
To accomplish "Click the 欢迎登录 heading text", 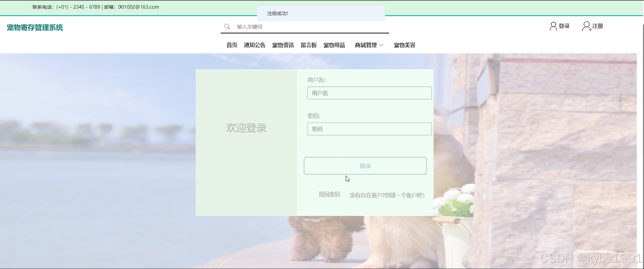I will coord(246,128).
